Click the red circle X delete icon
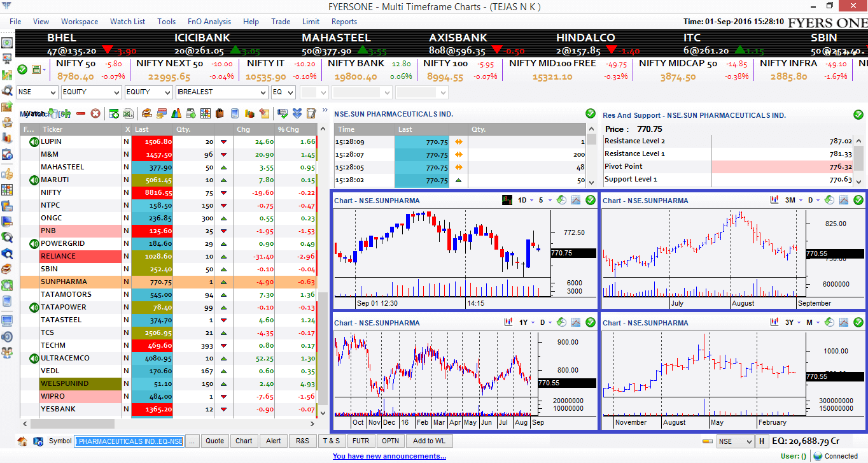The image size is (868, 463). click(x=95, y=113)
